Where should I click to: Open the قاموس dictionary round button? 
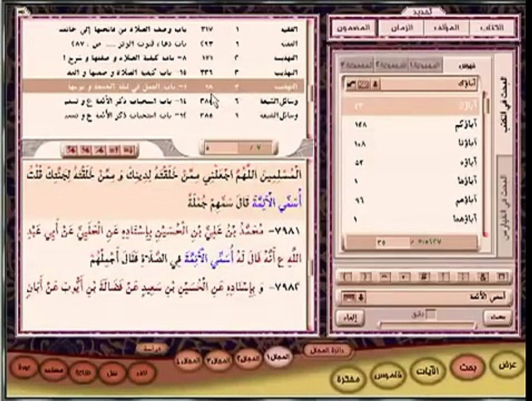[x=387, y=375]
